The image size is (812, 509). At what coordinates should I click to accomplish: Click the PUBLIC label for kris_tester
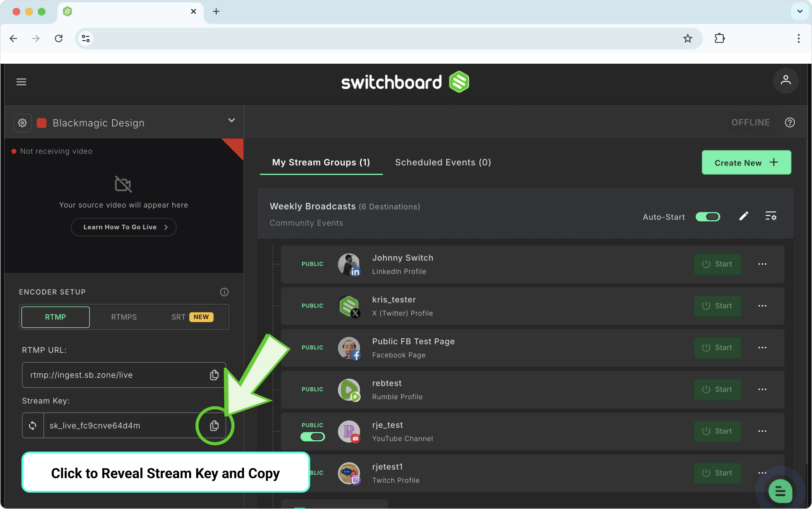(x=312, y=306)
